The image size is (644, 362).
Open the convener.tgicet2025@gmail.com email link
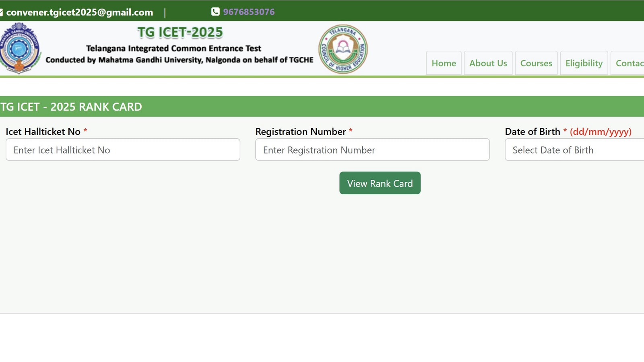[x=80, y=12]
